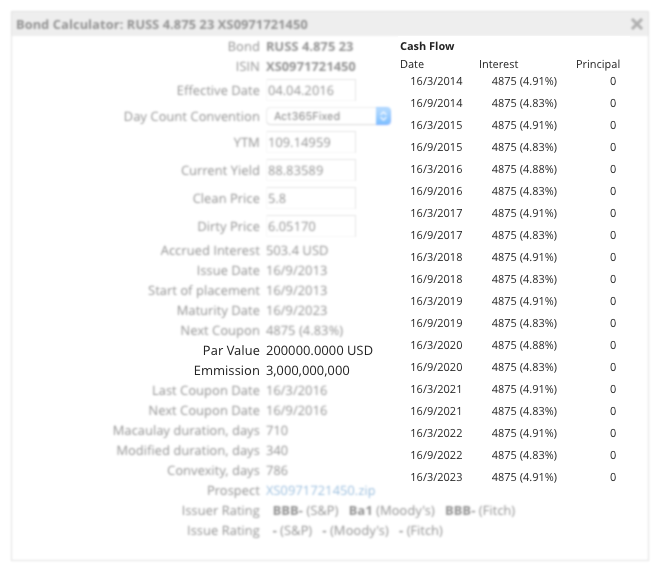The image size is (660, 572).
Task: Select cash flow date 16/3/2017
Action: pyautogui.click(x=436, y=213)
